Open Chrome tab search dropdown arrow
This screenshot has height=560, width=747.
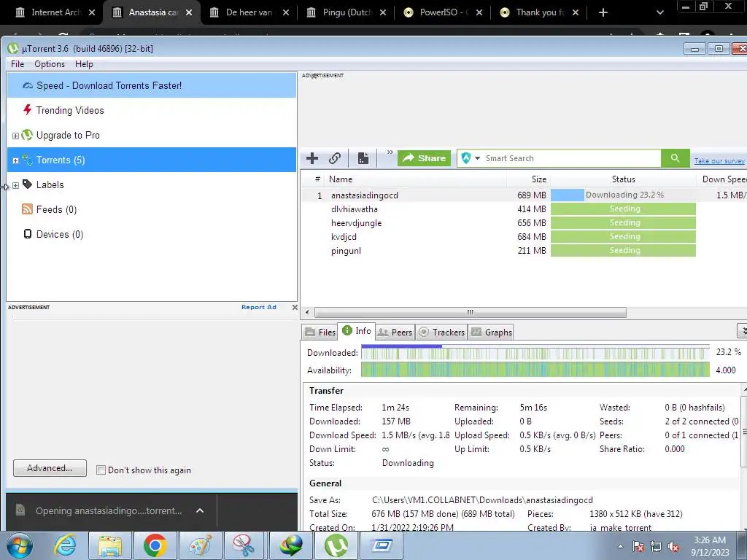tap(659, 12)
